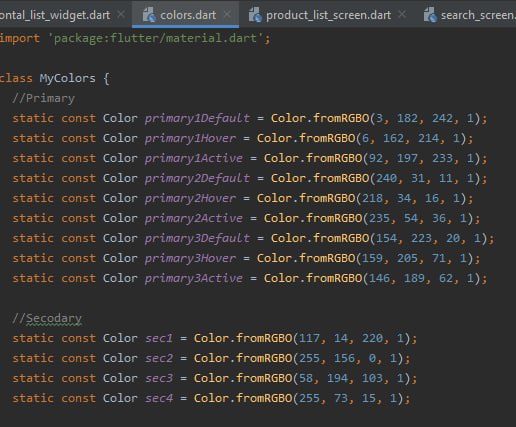
Task: Click the product_list_screen.dart file icon
Action: point(255,15)
